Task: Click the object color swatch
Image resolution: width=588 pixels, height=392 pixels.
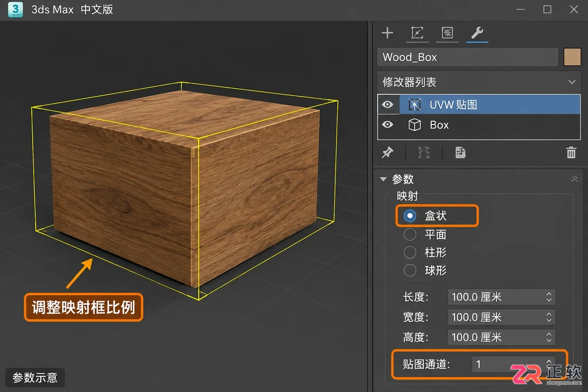Action: click(572, 57)
